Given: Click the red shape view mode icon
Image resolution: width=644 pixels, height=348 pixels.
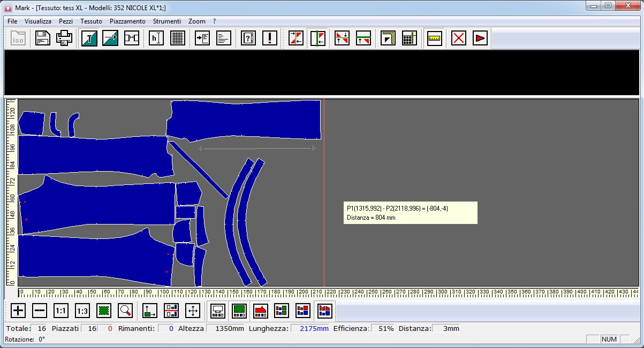Looking at the screenshot, I should [260, 310].
